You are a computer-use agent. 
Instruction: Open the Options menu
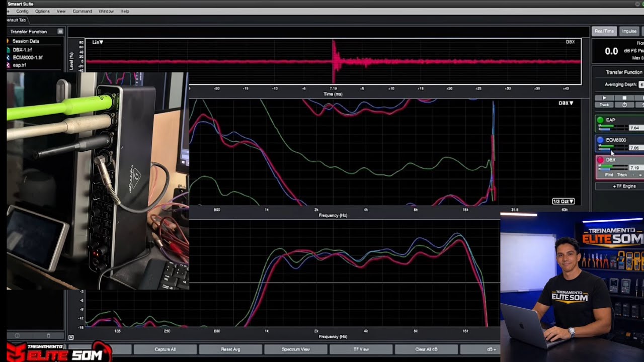(42, 11)
